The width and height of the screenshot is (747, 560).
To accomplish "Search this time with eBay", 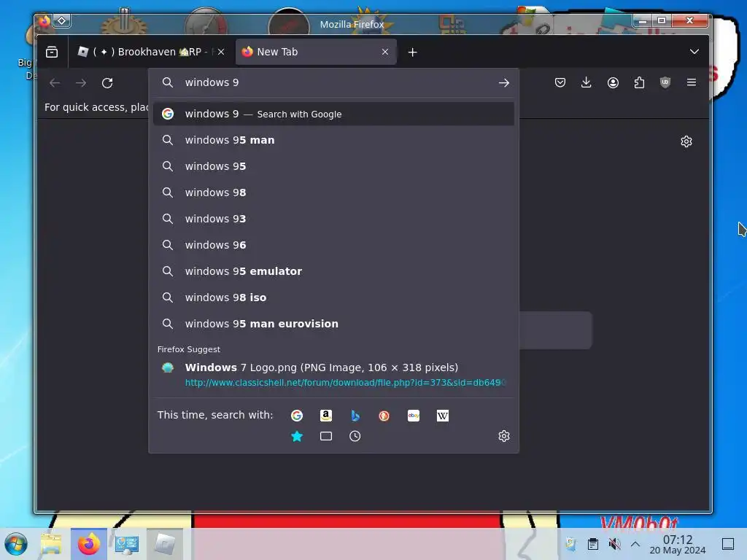I will coord(414,416).
